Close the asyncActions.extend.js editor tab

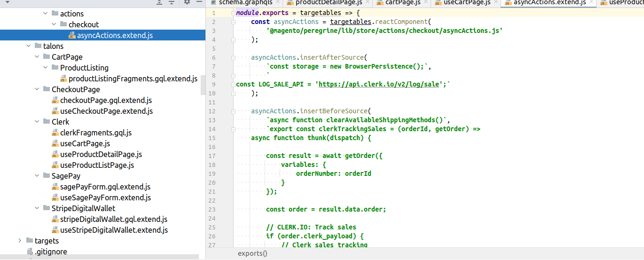click(x=591, y=2)
